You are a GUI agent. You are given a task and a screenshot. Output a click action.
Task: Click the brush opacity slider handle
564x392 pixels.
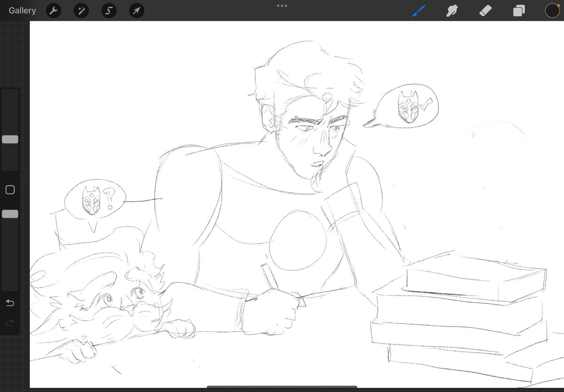(x=10, y=214)
